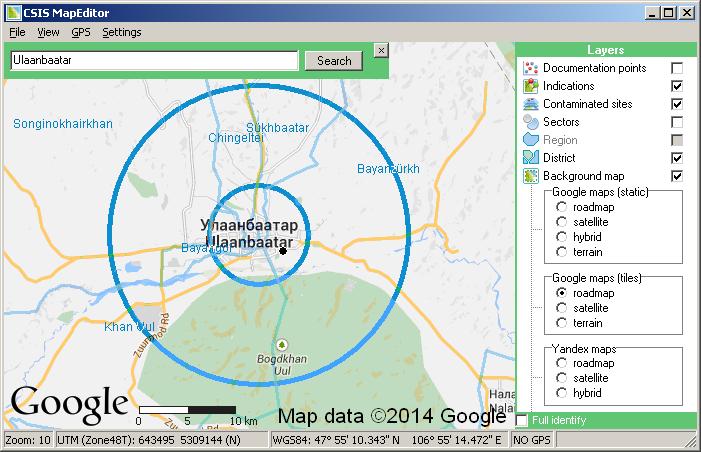Click the Indications layer icon
The width and height of the screenshot is (701, 452).
tap(531, 86)
